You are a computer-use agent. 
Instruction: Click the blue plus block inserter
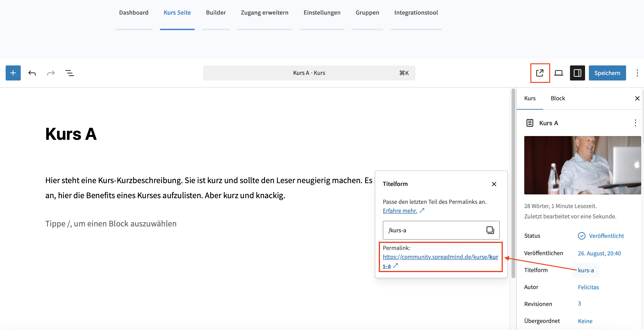point(13,73)
